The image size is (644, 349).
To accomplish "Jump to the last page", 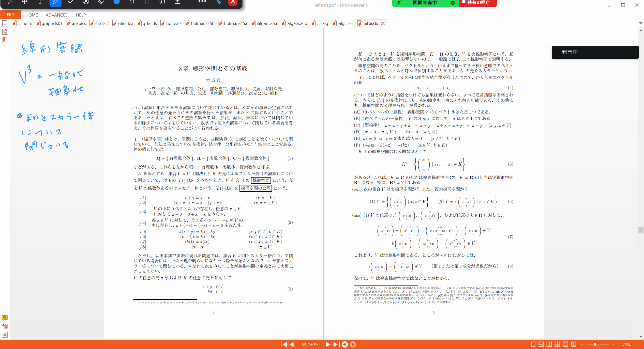I will (x=336, y=344).
